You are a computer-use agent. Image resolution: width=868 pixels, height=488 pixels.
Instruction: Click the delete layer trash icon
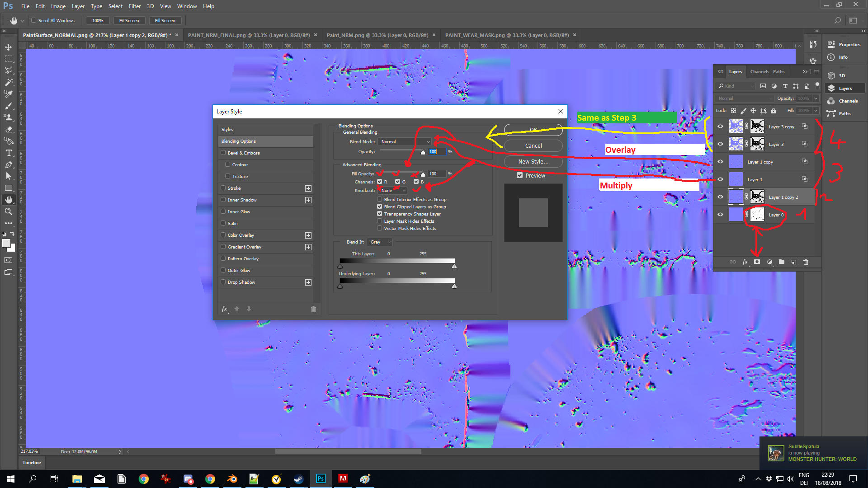(x=806, y=262)
